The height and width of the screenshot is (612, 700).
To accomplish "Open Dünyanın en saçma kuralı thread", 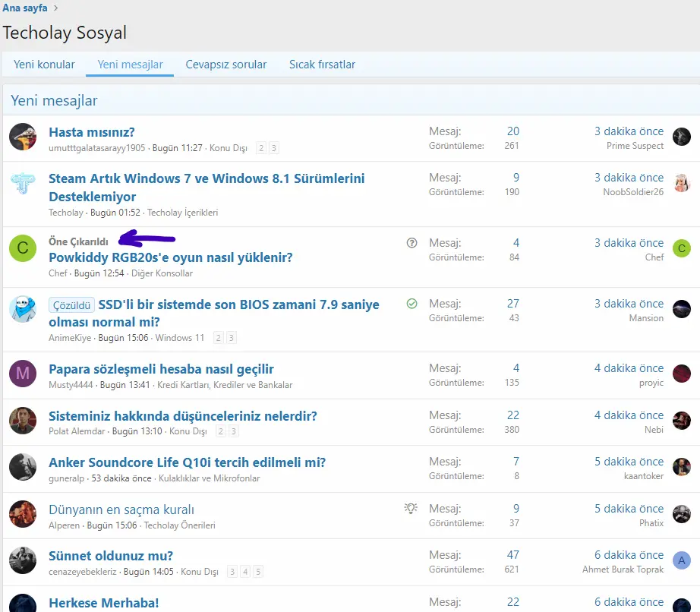I will [121, 509].
